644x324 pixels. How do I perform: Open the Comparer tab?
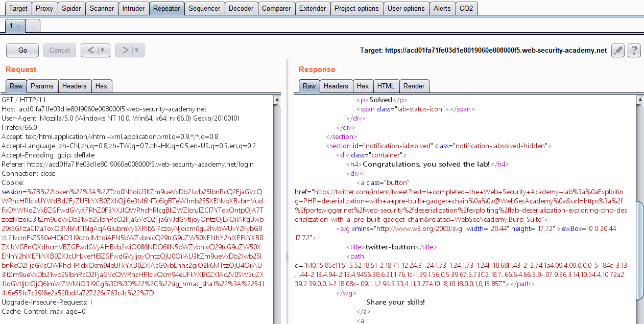276,8
